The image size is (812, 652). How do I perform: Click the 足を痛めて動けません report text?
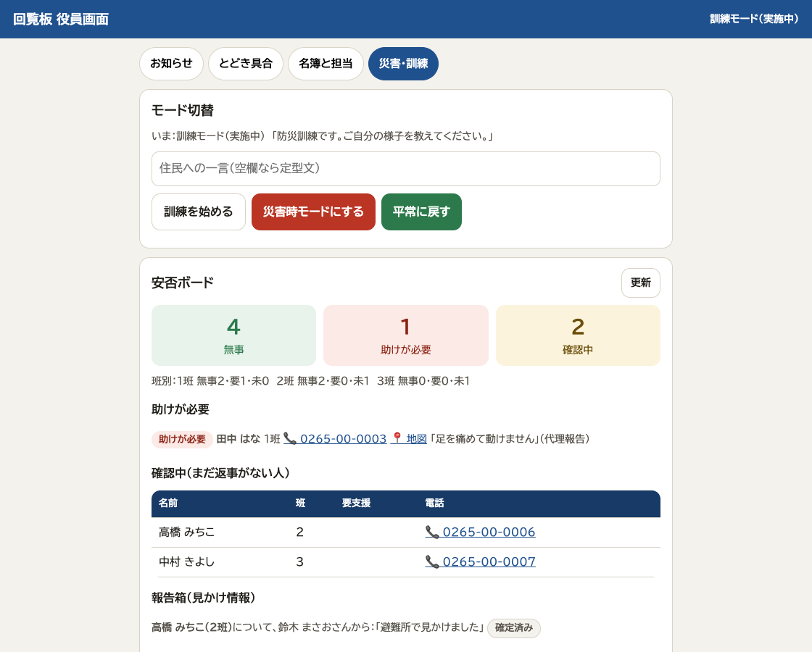[485, 439]
